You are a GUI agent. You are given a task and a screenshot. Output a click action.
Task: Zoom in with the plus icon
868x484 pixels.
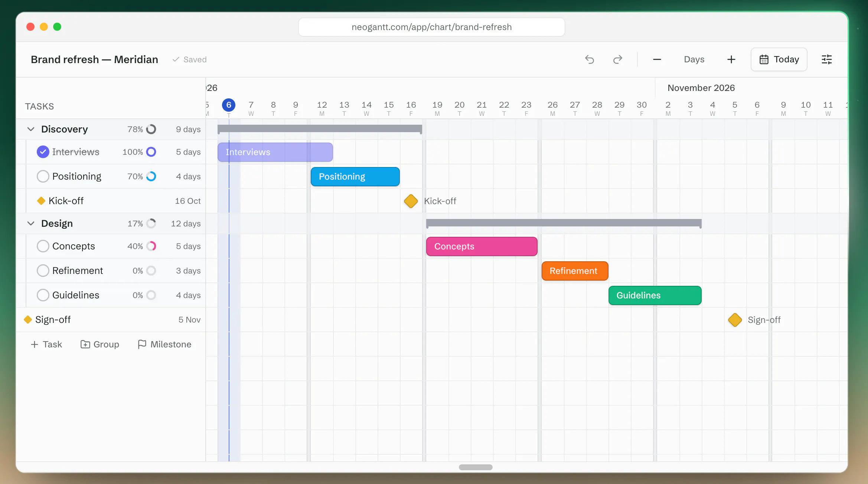point(731,59)
